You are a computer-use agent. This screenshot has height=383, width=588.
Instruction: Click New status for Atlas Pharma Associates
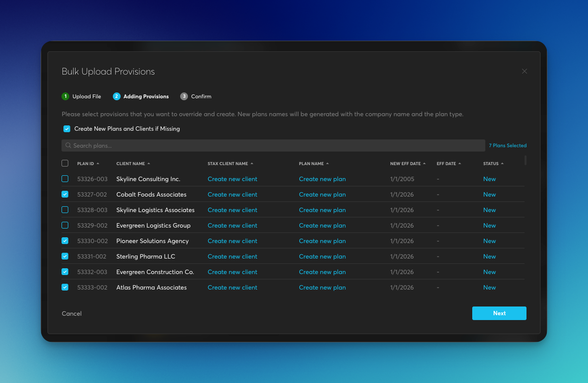tap(489, 288)
